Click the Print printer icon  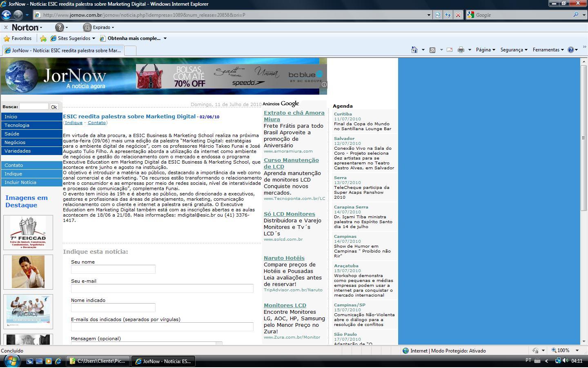461,50
